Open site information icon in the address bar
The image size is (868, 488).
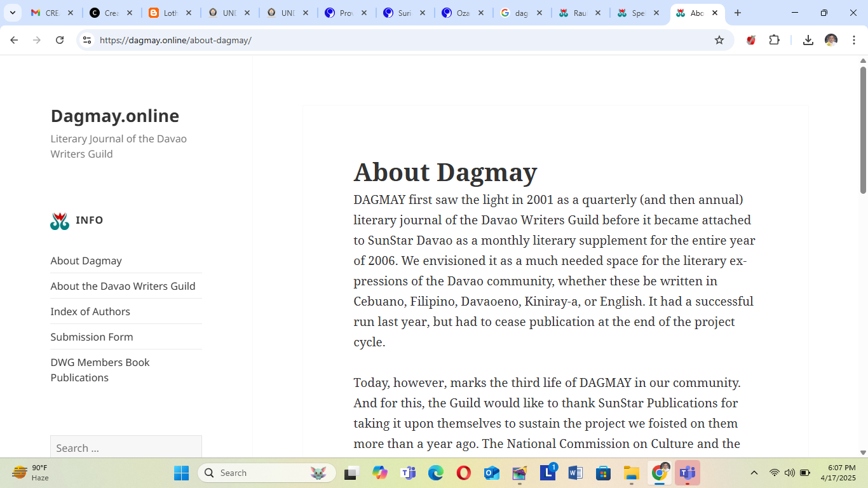(86, 39)
